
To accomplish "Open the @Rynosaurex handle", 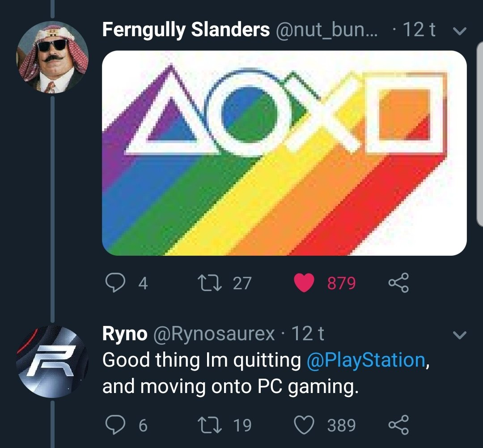I will point(214,334).
